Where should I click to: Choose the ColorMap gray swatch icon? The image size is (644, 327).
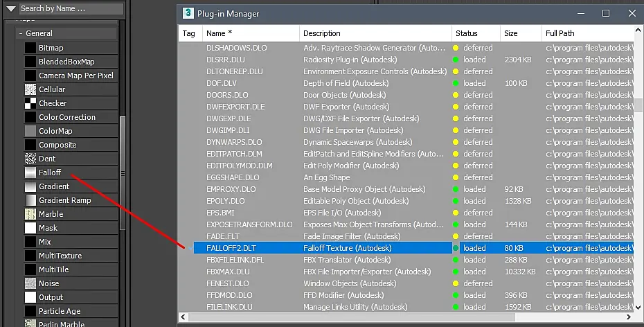(x=30, y=131)
